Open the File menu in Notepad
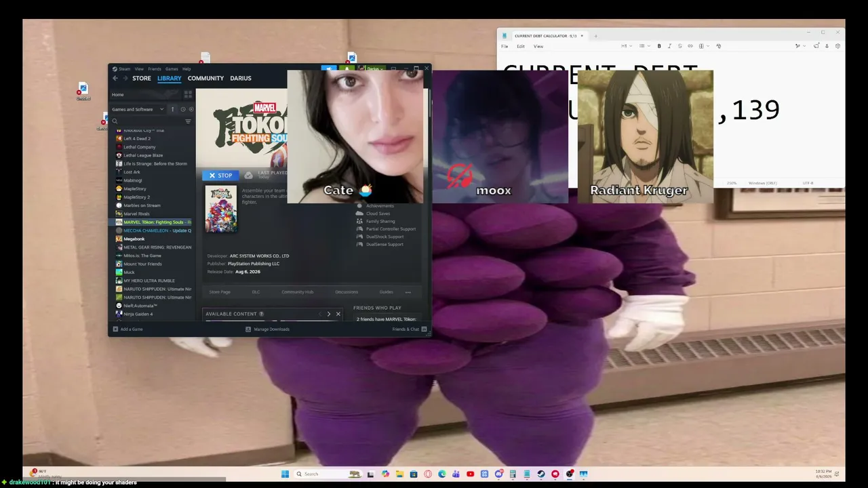The height and width of the screenshot is (488, 868). pyautogui.click(x=505, y=46)
